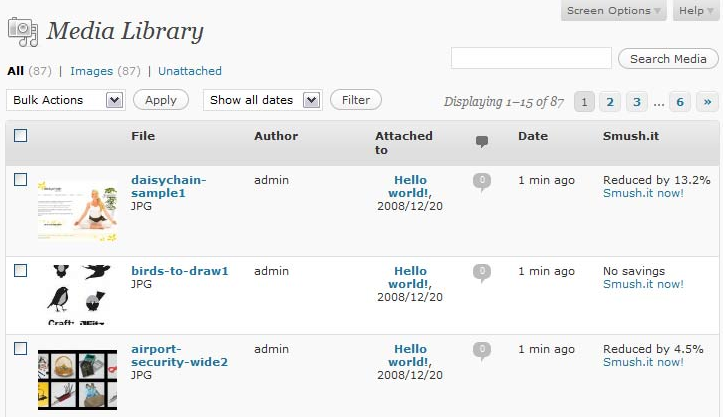The width and height of the screenshot is (723, 417).
Task: Click the comment count bubble for daisychain-sample1
Action: pyautogui.click(x=482, y=181)
